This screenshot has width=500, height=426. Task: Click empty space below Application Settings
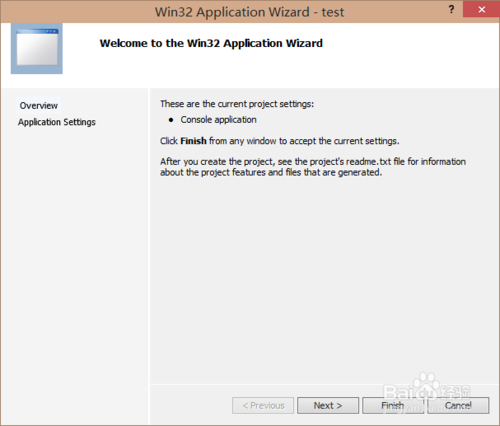(x=75, y=267)
